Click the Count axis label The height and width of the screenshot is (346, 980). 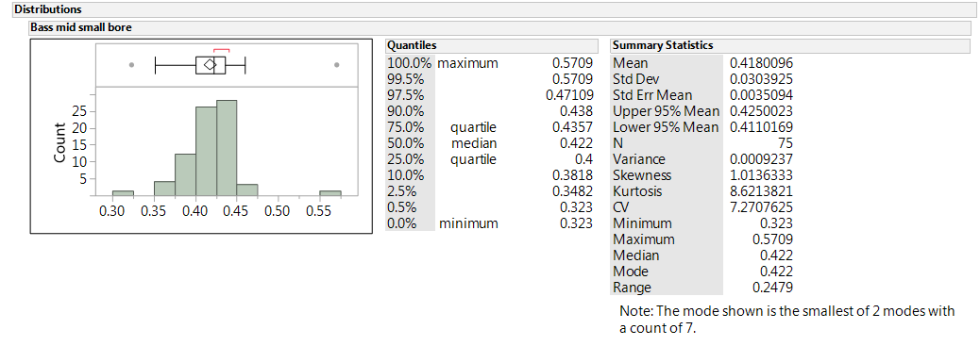tap(60, 144)
